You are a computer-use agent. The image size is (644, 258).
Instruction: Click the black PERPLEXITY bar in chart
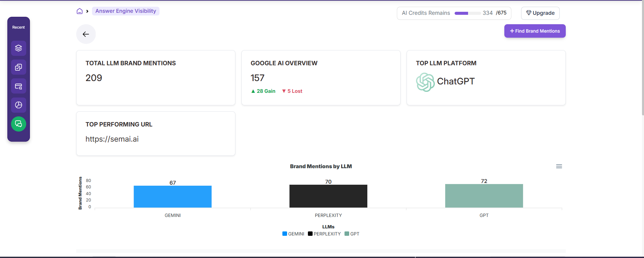[328, 196]
